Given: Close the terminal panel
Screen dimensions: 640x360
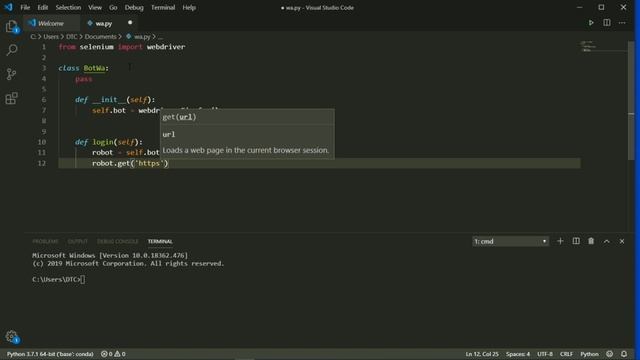Looking at the screenshot, I should click(622, 241).
